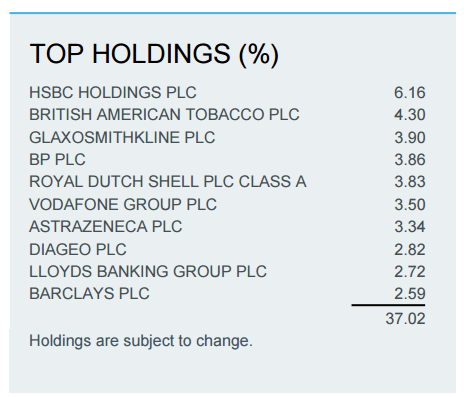Click ROYAL DUTCH SHELL PLC CLASS A

168,182
